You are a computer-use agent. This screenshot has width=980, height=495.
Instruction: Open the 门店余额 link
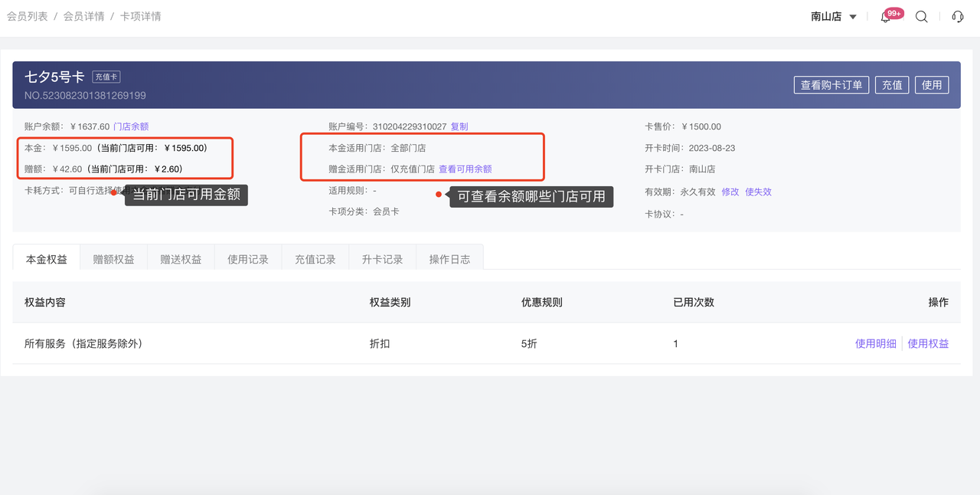[131, 126]
